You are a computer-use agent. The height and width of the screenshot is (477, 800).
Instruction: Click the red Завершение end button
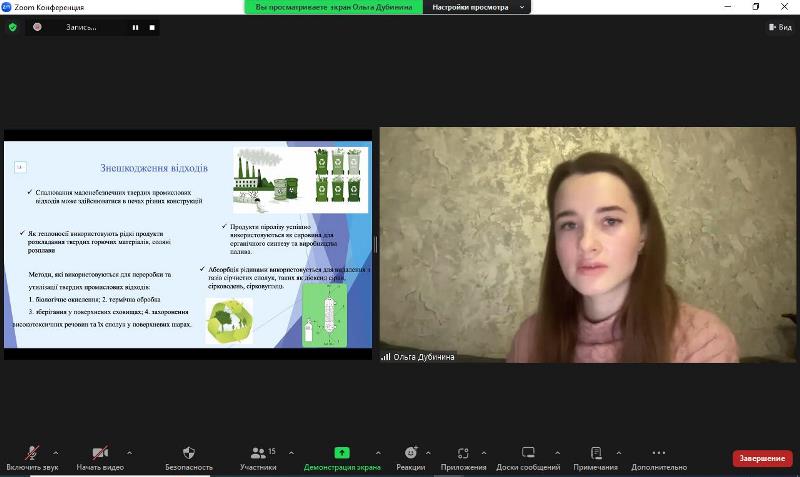[x=762, y=458]
